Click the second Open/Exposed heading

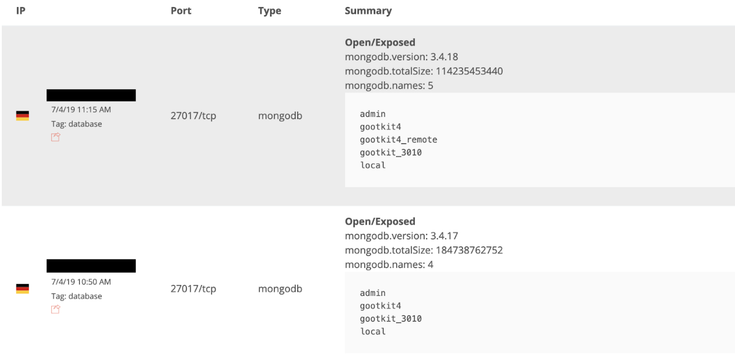tap(380, 221)
